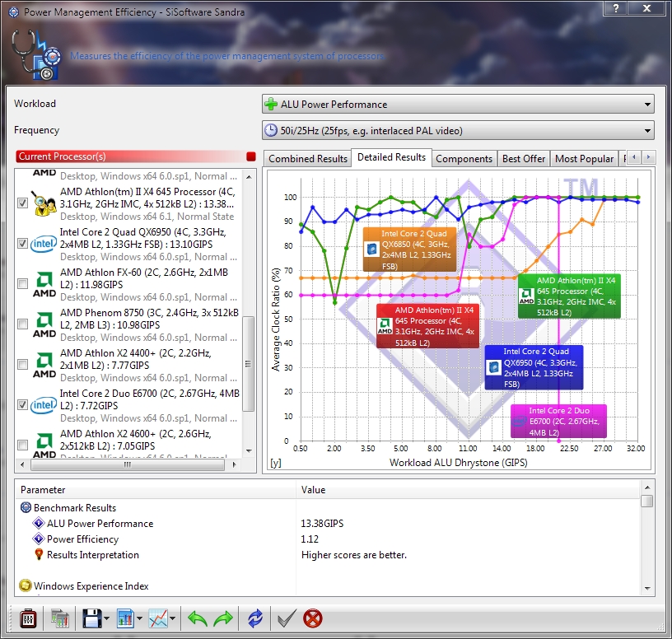Click AMD logo beside Athlon FX-60
672x639 pixels.
[44, 285]
